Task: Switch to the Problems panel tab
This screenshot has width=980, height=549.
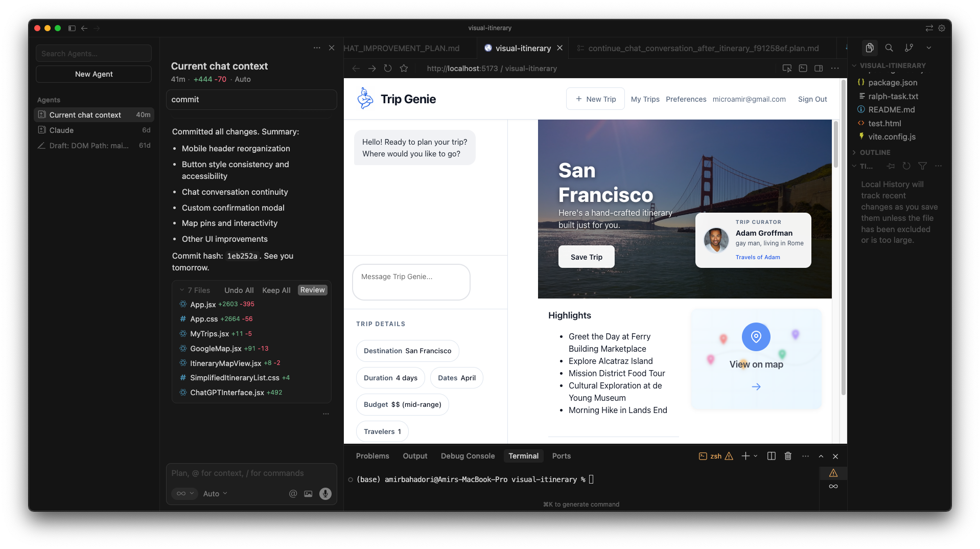Action: tap(372, 456)
